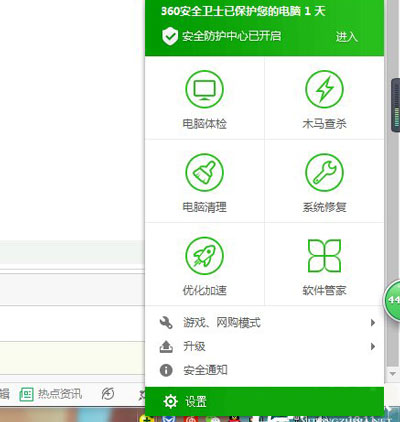Open 设置 settings at the panel bottom

click(x=265, y=401)
